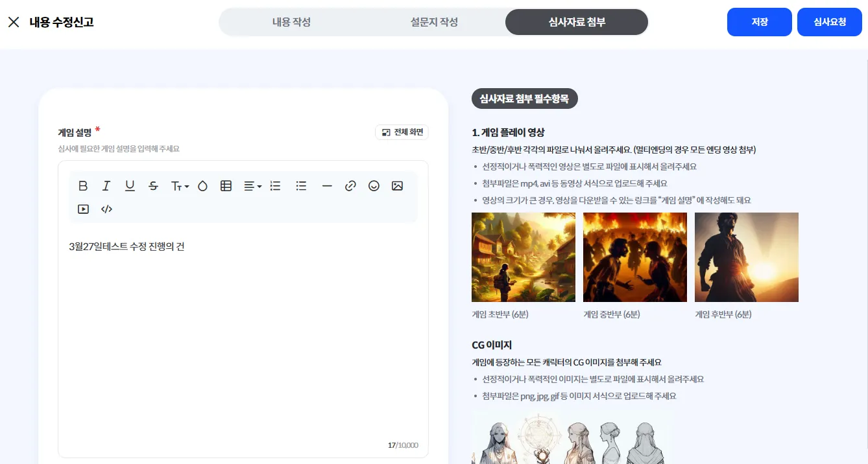
Task: Click the 게임 중반부 (6분) caption
Action: [612, 314]
